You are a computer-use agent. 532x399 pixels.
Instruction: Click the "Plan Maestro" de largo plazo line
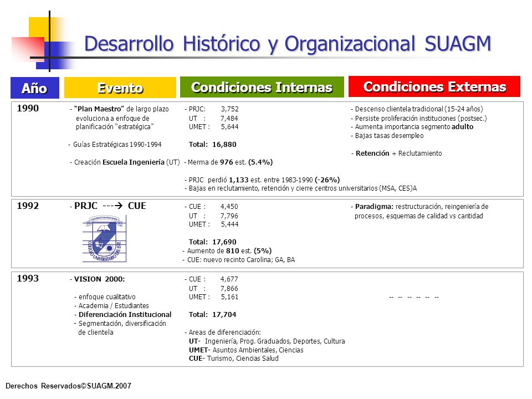[x=120, y=109]
